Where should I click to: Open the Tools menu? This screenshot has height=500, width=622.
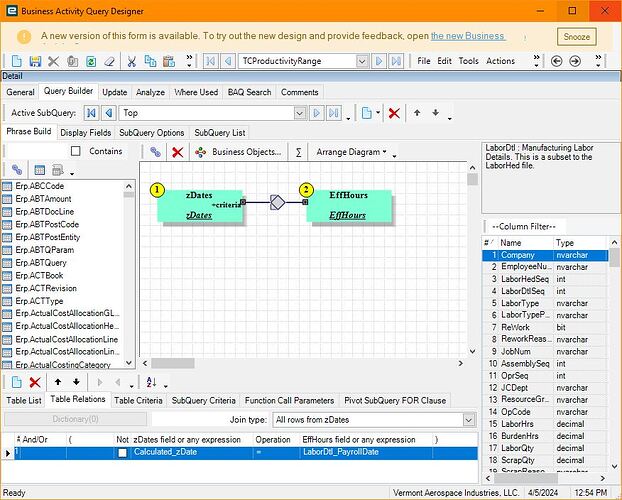click(x=468, y=61)
